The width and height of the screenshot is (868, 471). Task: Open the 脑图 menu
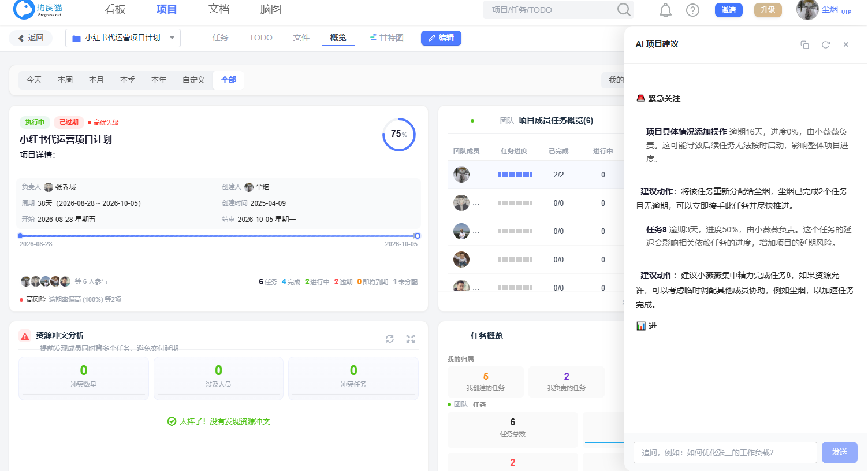click(x=271, y=10)
